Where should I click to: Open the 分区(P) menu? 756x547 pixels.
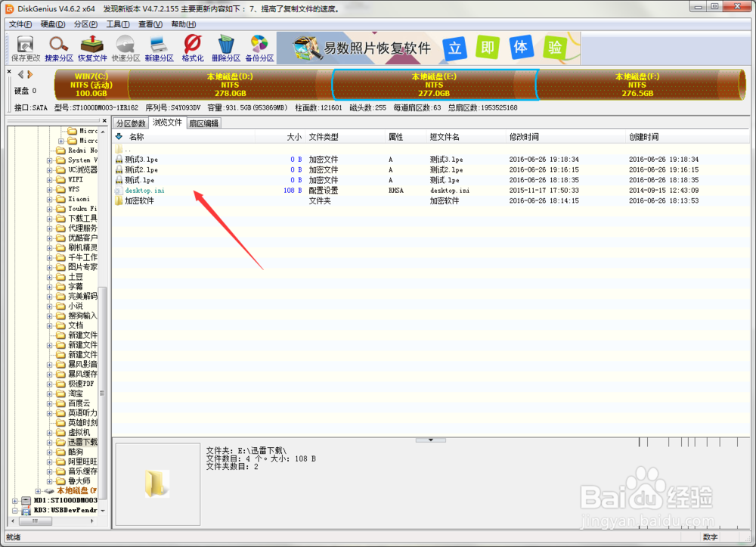pos(85,24)
